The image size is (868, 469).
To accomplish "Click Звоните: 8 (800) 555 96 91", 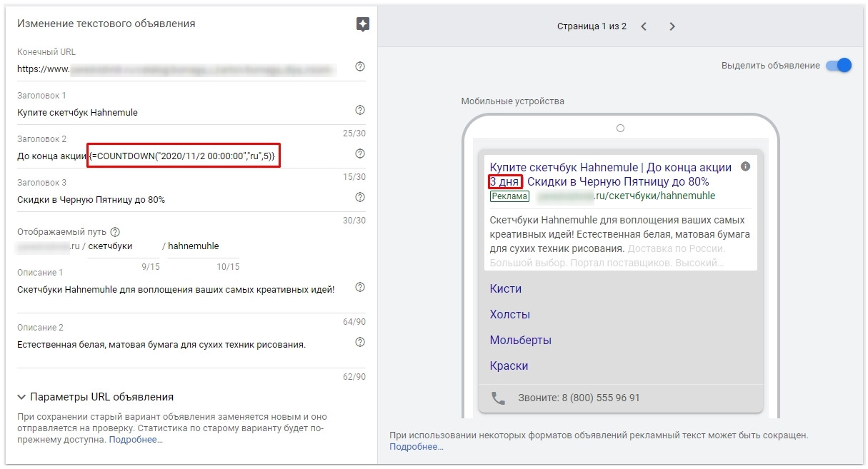I will 579,398.
